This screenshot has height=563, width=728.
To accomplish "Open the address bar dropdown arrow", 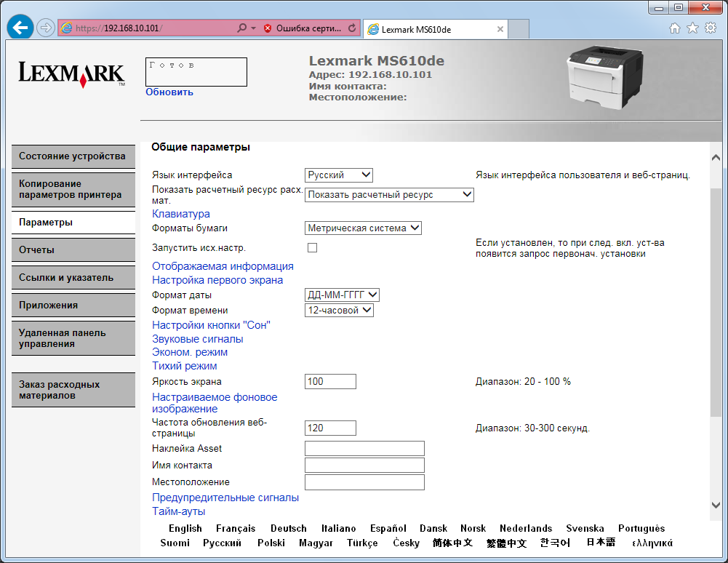I will 254,28.
